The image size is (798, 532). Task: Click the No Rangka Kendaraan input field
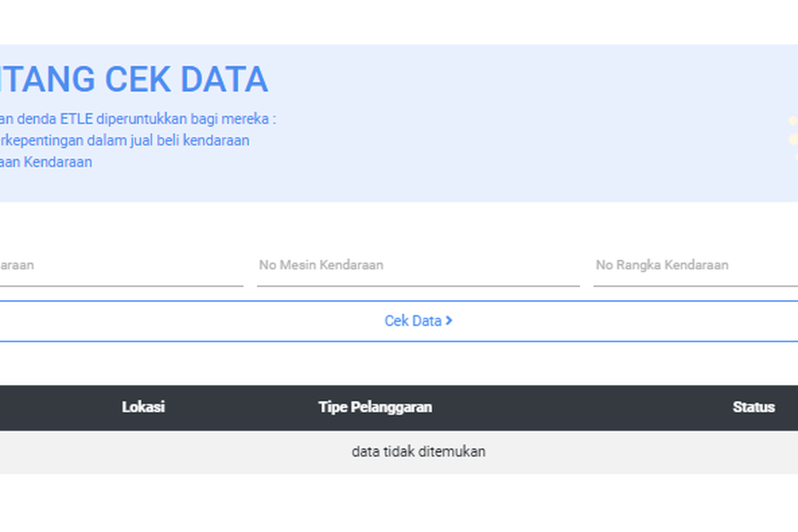point(692,265)
